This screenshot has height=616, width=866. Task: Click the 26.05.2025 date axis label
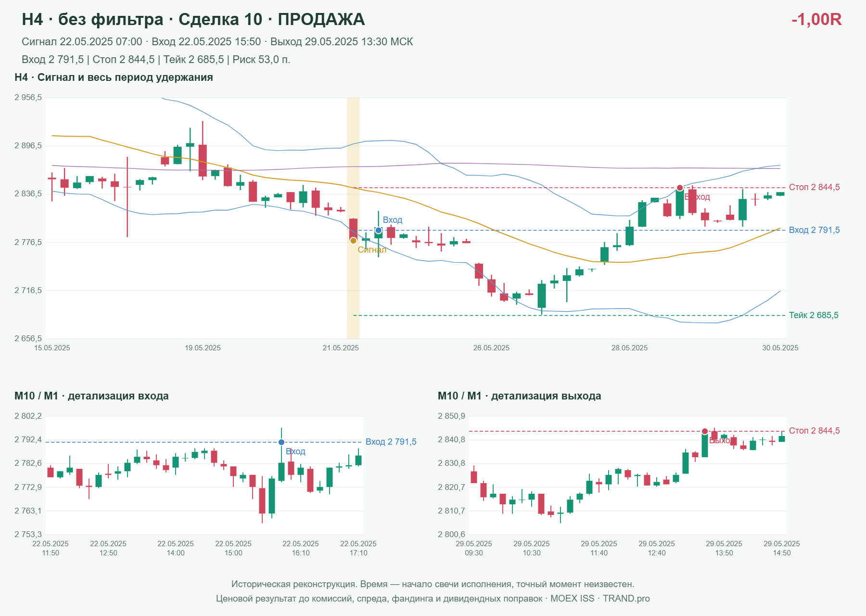pyautogui.click(x=491, y=348)
